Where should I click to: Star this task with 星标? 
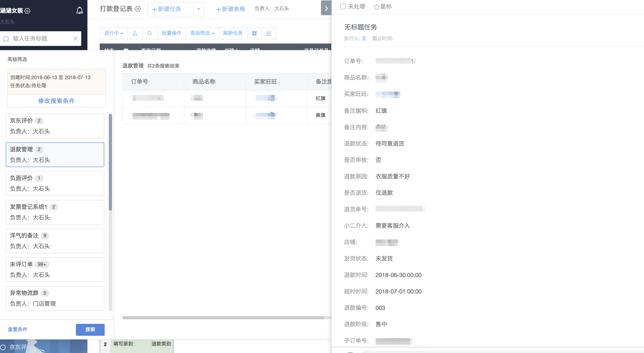click(383, 7)
